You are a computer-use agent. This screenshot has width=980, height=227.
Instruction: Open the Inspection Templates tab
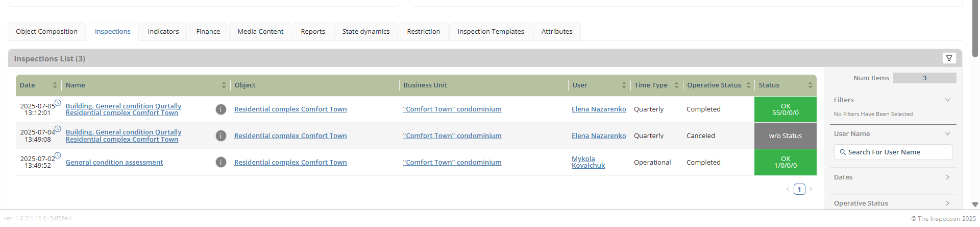491,32
